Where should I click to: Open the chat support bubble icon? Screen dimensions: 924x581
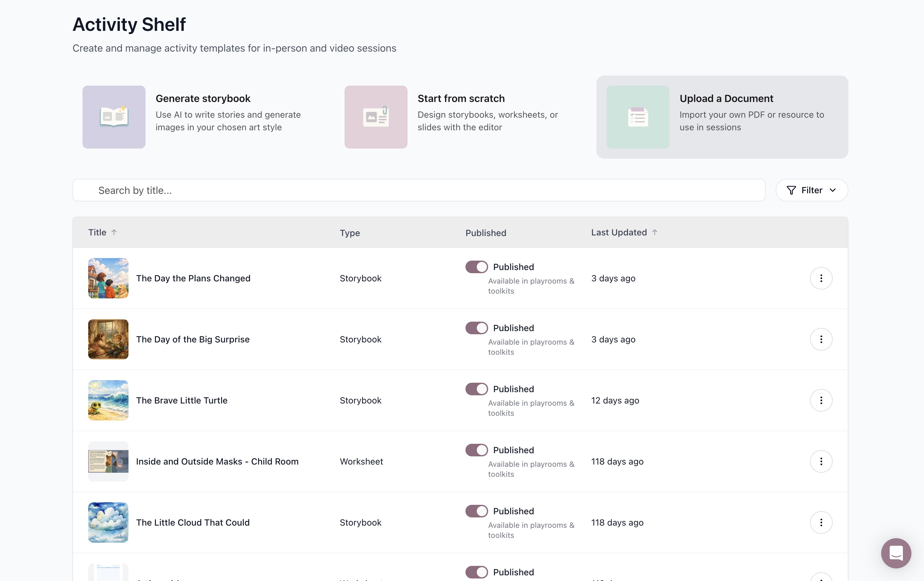pyautogui.click(x=896, y=553)
